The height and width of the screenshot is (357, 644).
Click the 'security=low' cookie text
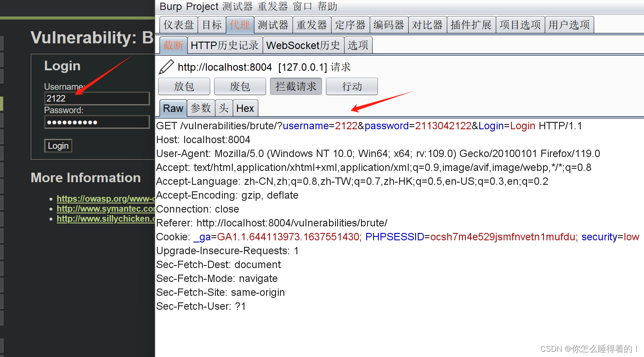coord(610,237)
